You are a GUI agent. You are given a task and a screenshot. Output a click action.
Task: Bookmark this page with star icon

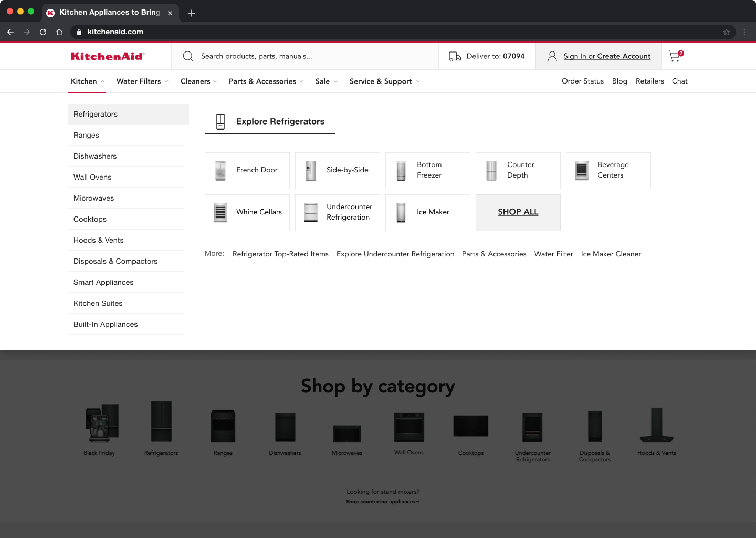pos(727,32)
